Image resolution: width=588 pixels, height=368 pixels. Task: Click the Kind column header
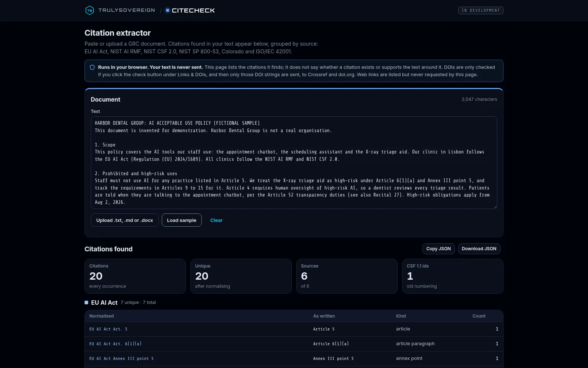[401, 316]
